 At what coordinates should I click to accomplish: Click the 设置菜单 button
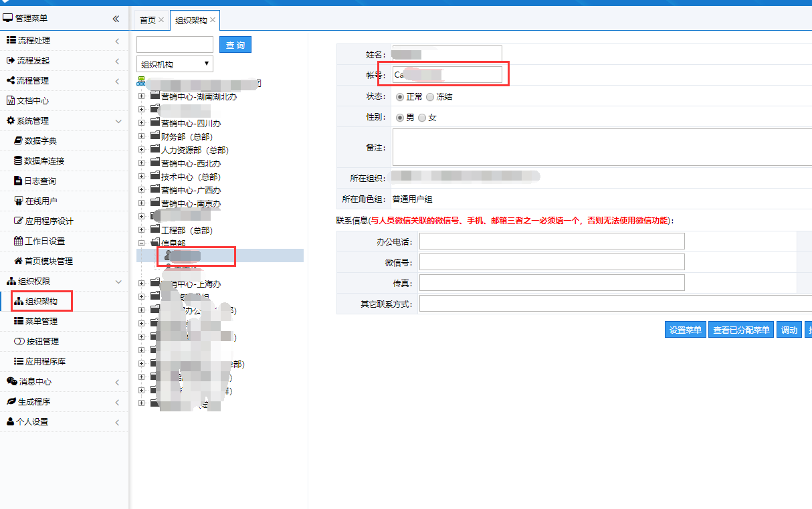pyautogui.click(x=685, y=330)
